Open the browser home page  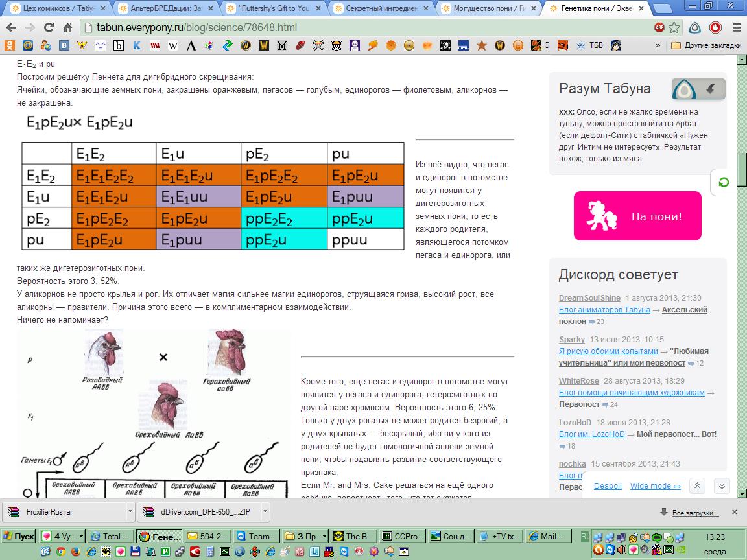coord(67,28)
